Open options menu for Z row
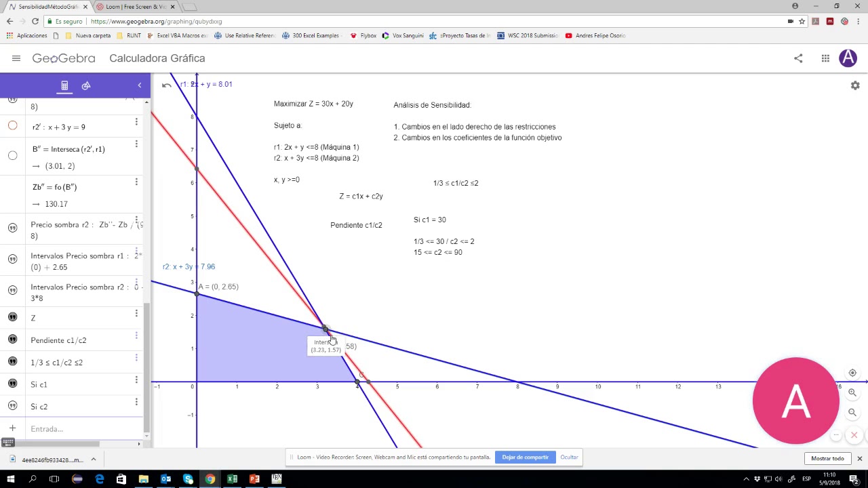Viewport: 868px width, 488px height. coord(136,313)
